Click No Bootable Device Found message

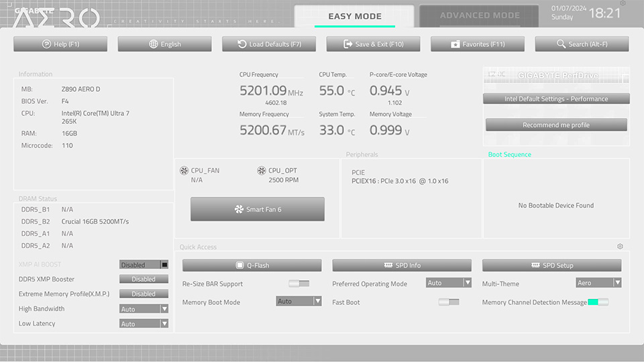(x=555, y=205)
